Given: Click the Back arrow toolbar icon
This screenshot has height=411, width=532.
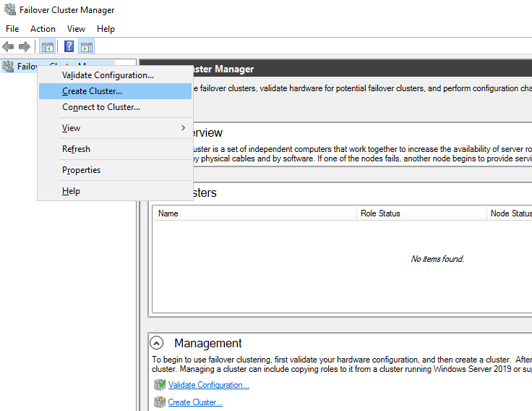Looking at the screenshot, I should (8, 46).
